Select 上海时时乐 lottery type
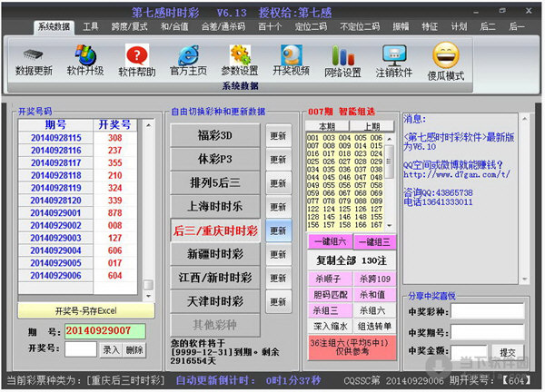 [214, 206]
